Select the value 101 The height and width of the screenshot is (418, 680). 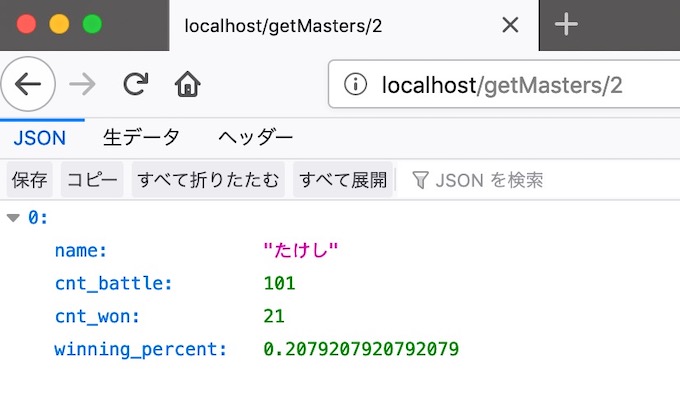click(x=279, y=283)
